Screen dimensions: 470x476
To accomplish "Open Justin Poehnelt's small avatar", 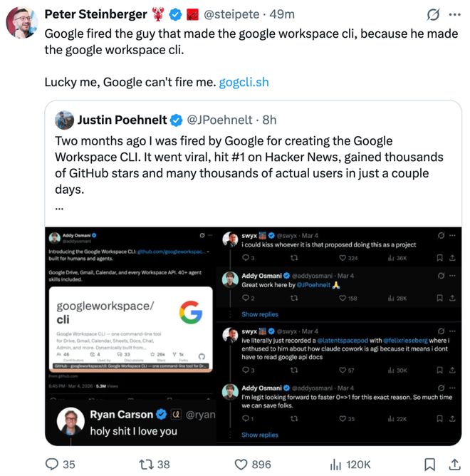I will click(64, 120).
